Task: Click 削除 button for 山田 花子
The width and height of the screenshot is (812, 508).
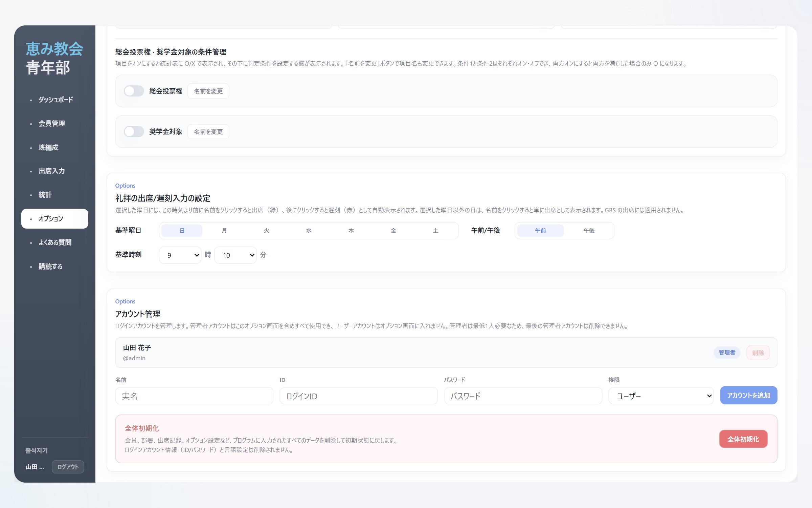Action: [758, 353]
